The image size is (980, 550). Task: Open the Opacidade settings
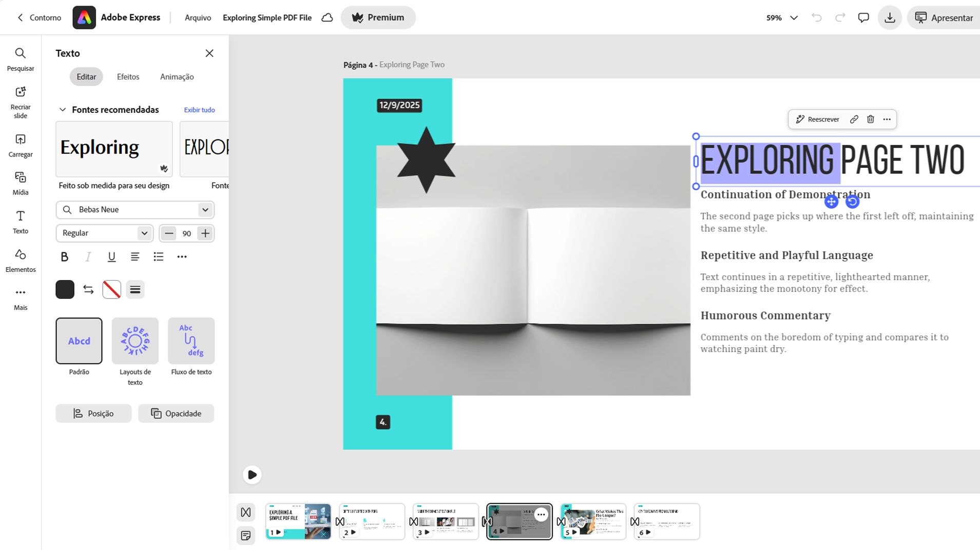coord(176,413)
